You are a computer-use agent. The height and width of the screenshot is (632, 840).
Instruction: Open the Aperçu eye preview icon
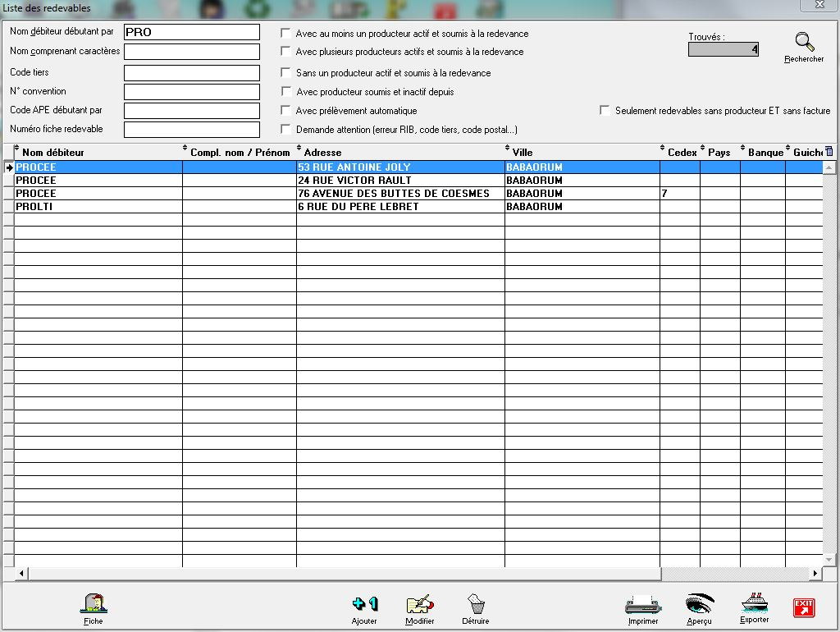click(700, 604)
